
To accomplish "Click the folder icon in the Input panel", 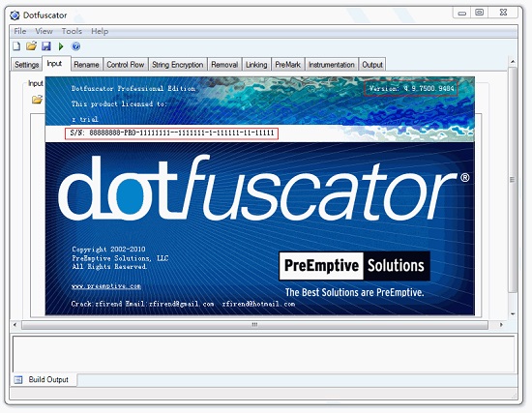I will tap(37, 100).
